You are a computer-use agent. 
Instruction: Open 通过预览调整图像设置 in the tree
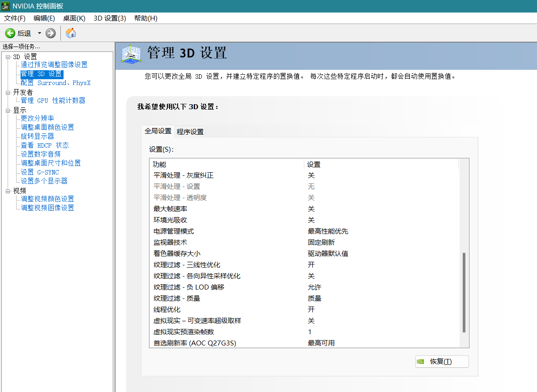pyautogui.click(x=54, y=65)
